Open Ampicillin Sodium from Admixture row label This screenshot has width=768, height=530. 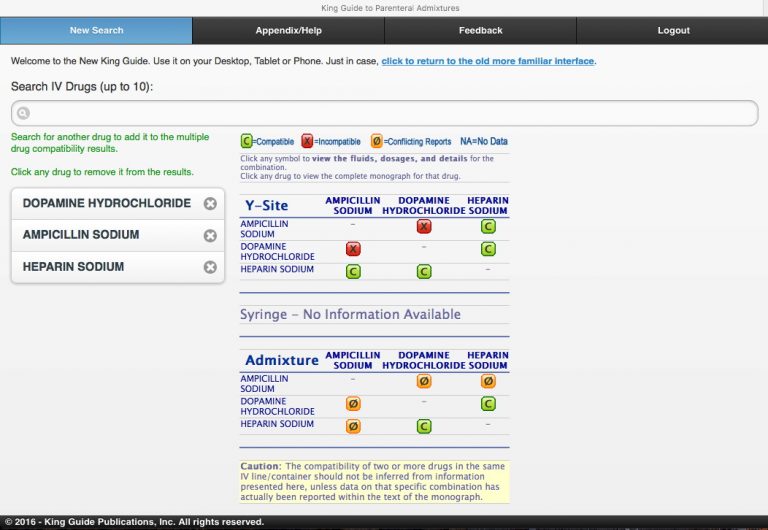coord(264,384)
